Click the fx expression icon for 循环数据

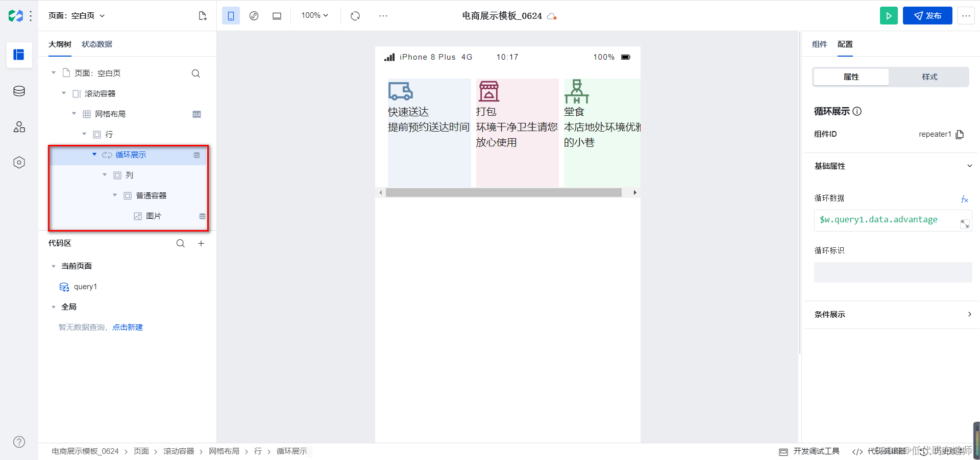coord(964,199)
